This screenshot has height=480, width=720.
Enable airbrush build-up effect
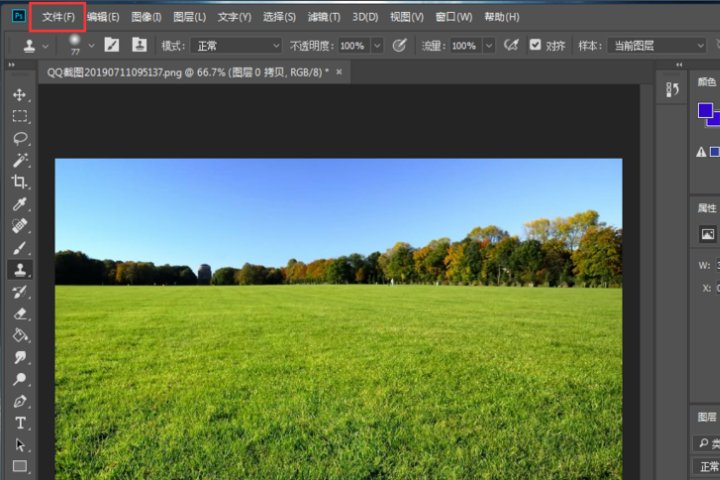pos(511,45)
